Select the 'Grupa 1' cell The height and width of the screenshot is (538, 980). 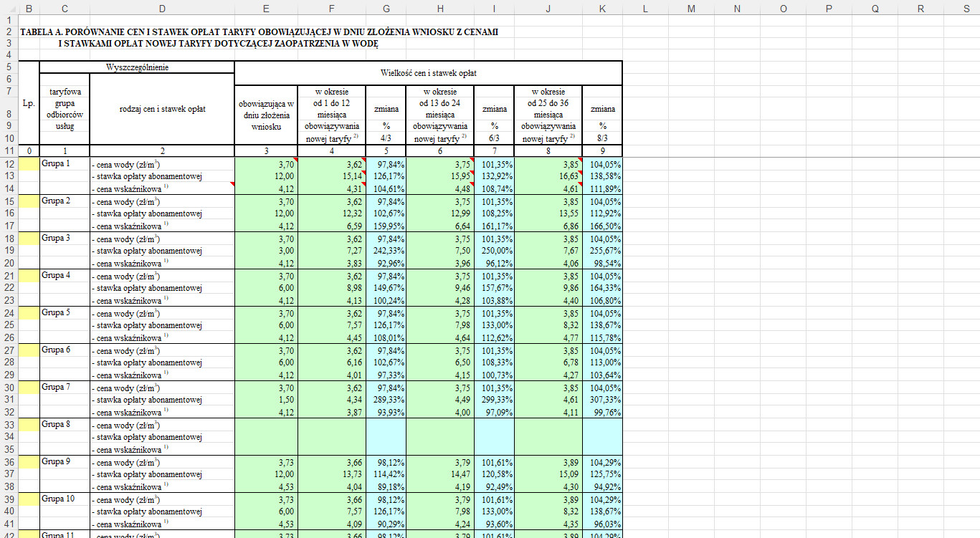65,164
